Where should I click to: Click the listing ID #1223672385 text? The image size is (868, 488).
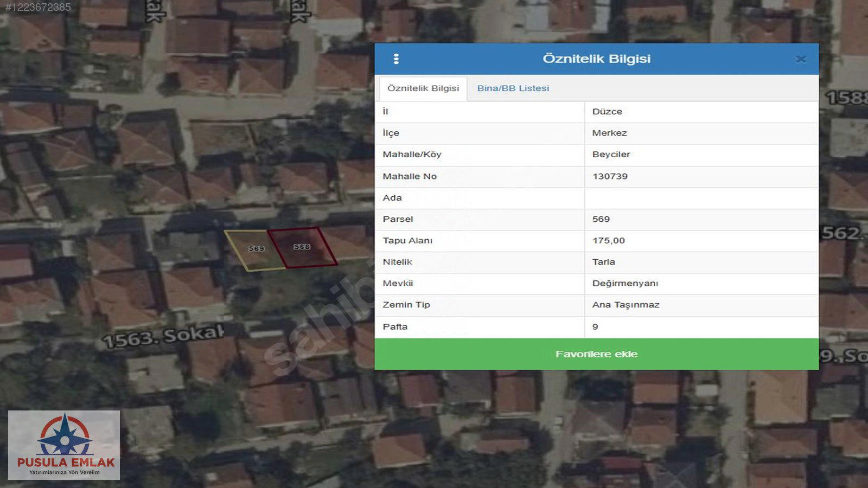point(38,7)
